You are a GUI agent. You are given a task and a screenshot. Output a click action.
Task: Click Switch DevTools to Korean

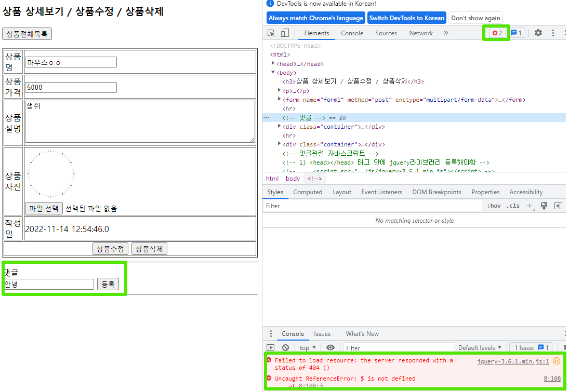[407, 18]
